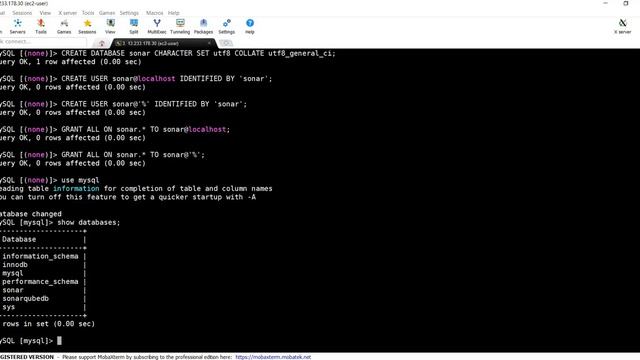Click the 'sonarqubedb' database row

point(25,298)
